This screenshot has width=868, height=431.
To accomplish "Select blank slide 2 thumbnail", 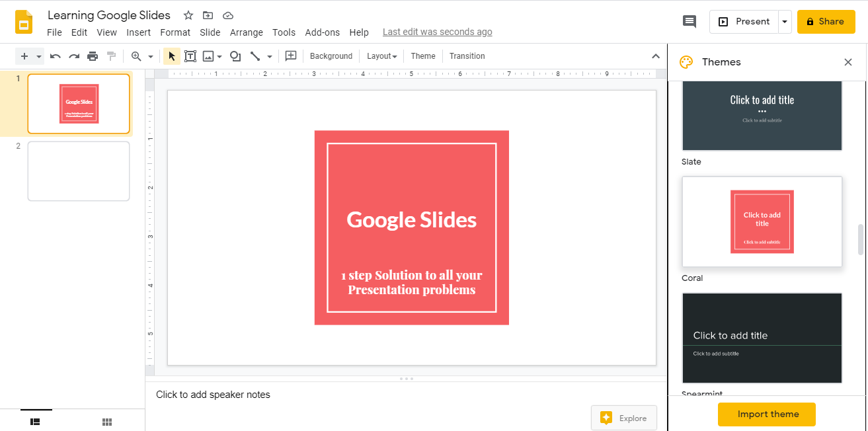I will (x=79, y=171).
